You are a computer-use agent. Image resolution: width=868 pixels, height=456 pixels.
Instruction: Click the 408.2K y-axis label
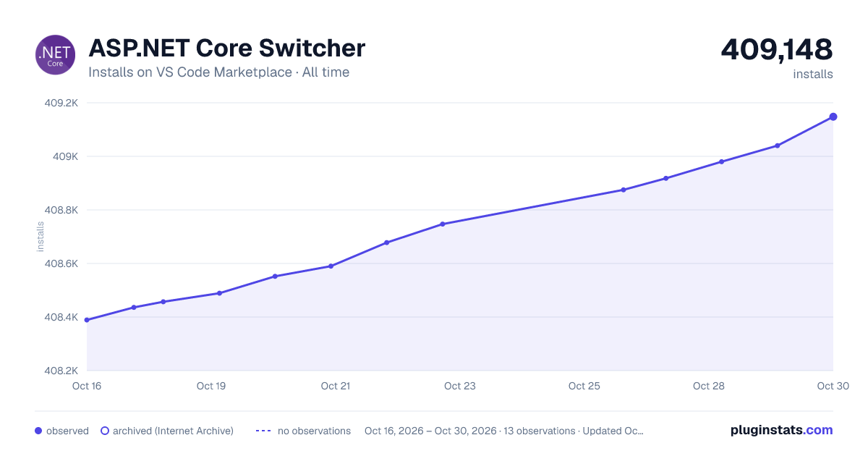(61, 371)
